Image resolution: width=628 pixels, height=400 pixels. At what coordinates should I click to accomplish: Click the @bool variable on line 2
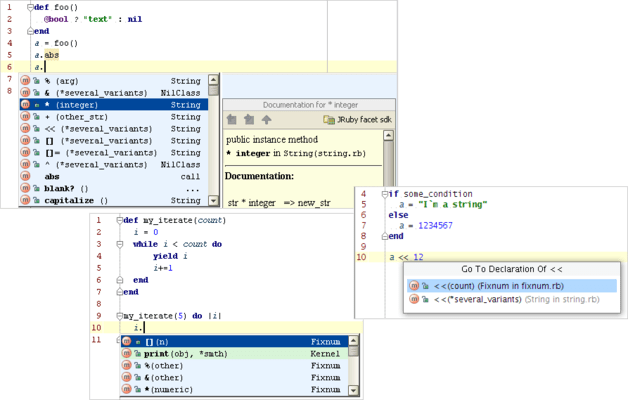pos(56,19)
